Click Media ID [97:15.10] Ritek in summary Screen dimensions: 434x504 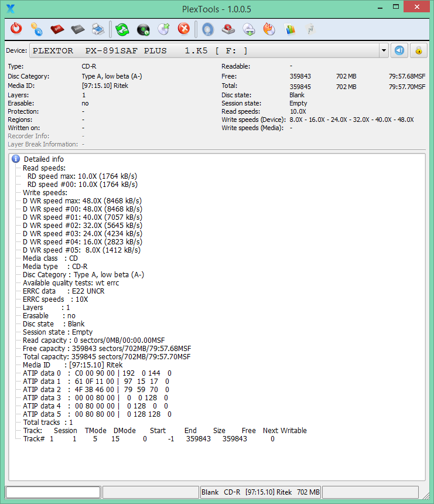[x=105, y=86]
